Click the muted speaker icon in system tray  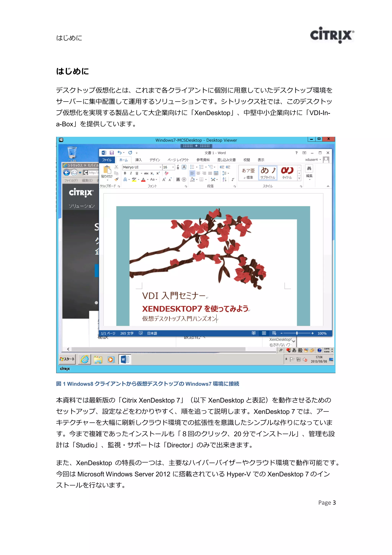pyautogui.click(x=305, y=359)
